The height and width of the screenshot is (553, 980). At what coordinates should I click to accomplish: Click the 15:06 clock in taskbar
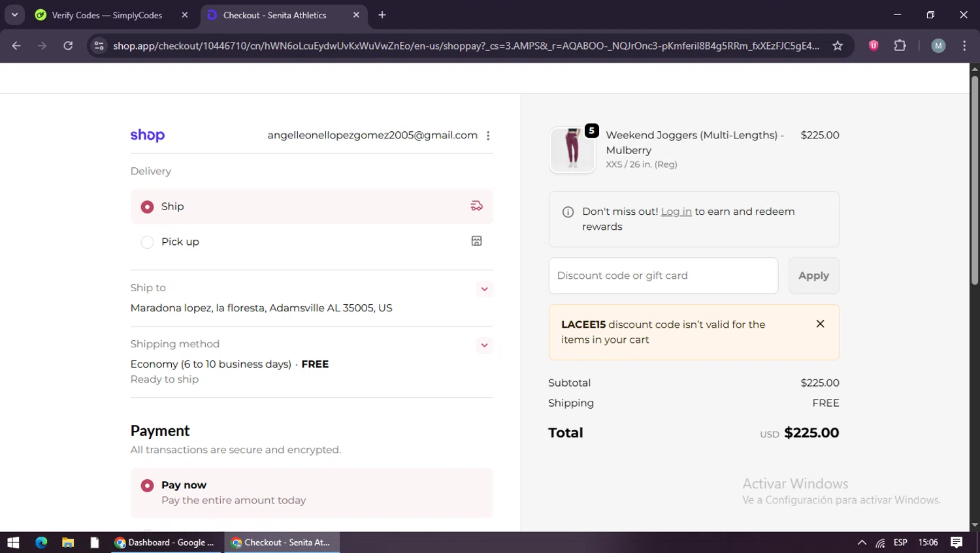point(928,543)
